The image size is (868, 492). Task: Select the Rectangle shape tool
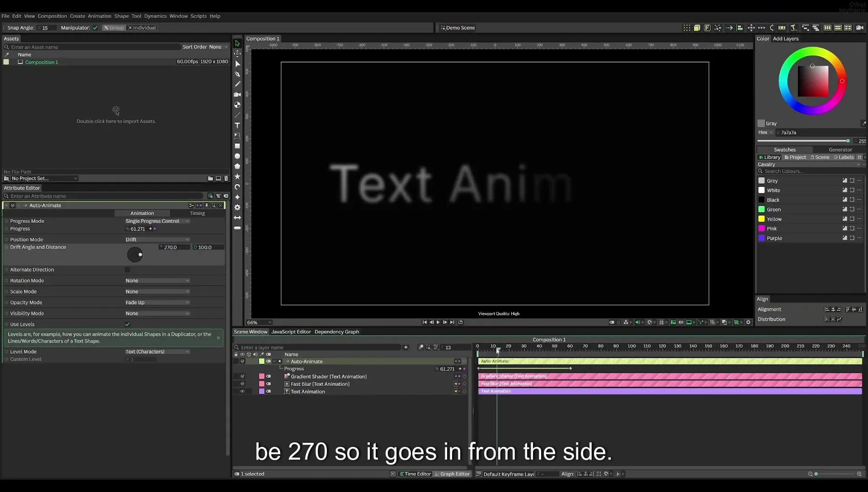(x=237, y=146)
